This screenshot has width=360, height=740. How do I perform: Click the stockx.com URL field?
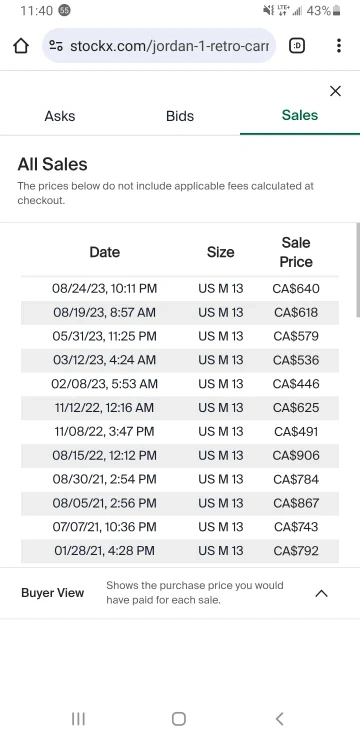pos(159,46)
